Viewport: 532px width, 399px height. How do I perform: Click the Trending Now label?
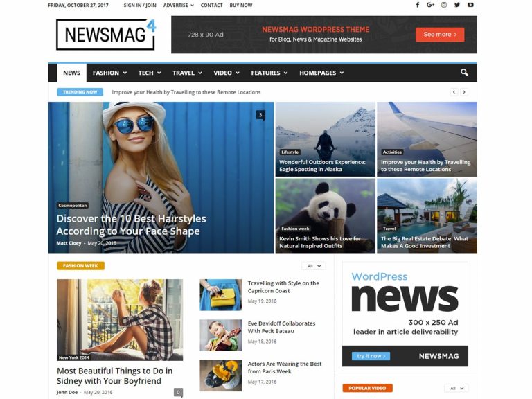click(x=80, y=92)
